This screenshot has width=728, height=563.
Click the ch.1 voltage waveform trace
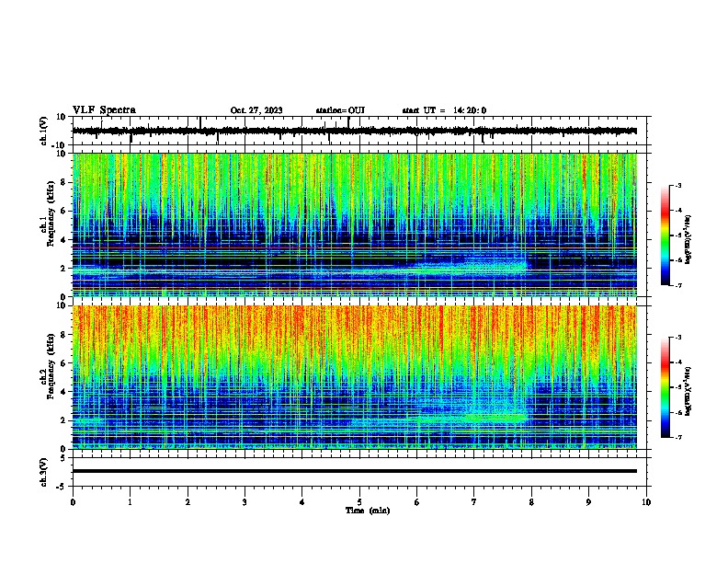354,131
